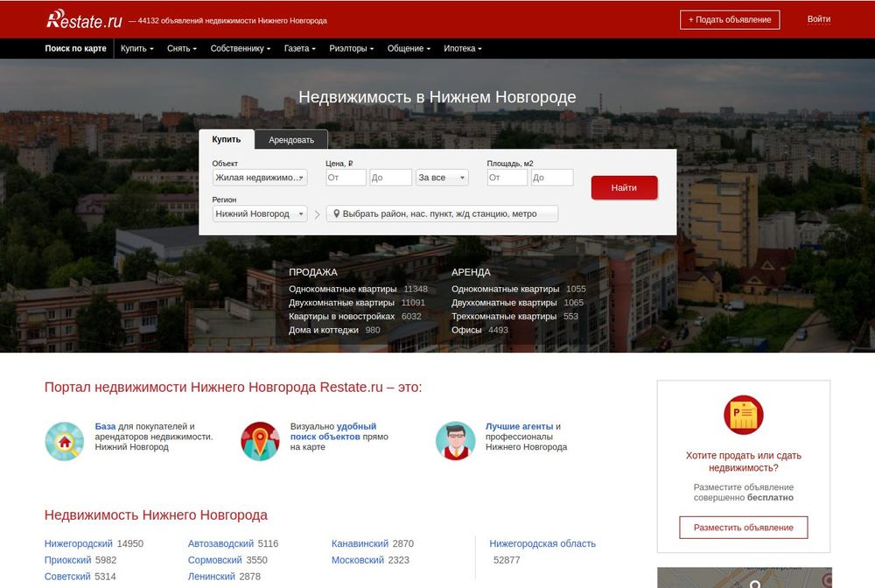Expand the Ипотека menu
This screenshot has height=588, width=875.
pos(462,48)
